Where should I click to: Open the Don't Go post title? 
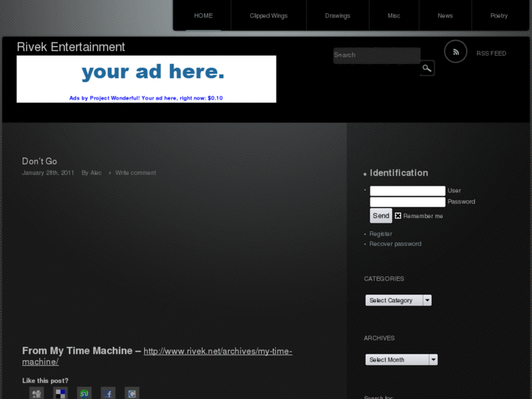click(x=40, y=161)
